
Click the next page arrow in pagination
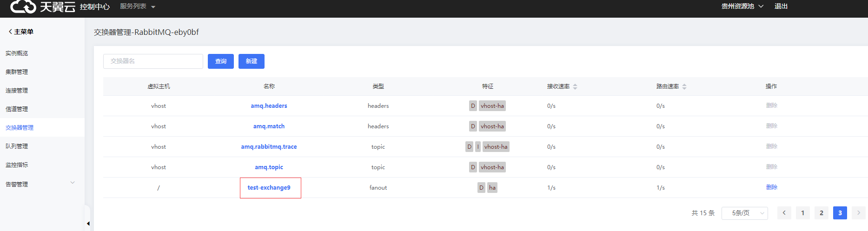point(858,213)
